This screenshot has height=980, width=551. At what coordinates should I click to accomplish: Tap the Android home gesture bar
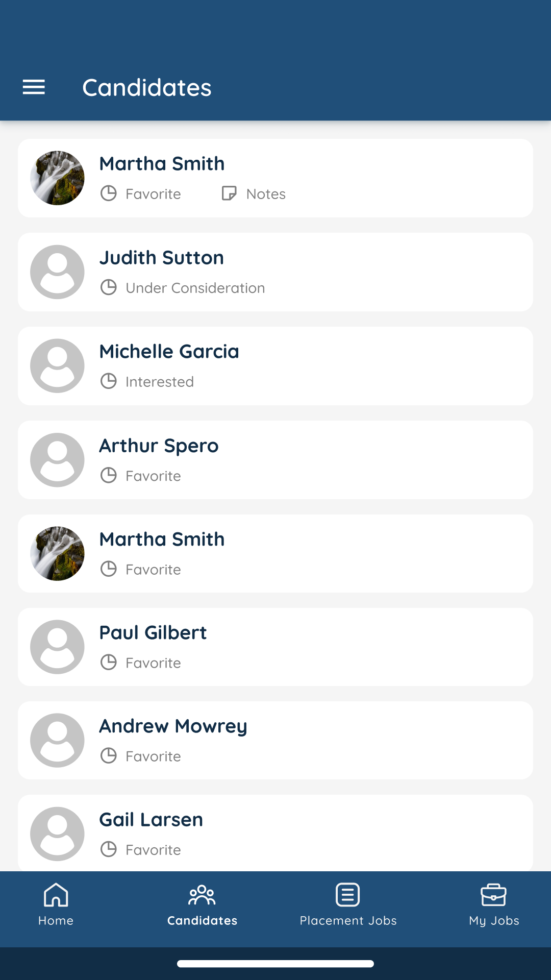tap(275, 964)
